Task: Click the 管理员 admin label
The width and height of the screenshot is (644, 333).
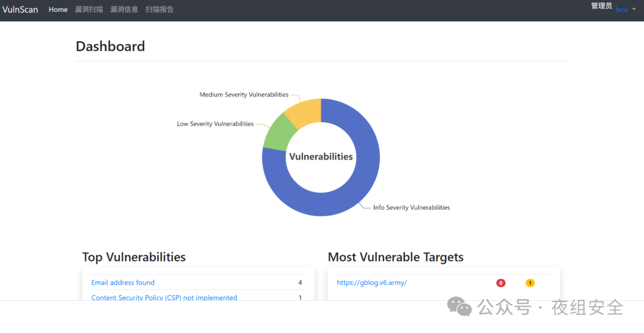Action: coord(601,6)
